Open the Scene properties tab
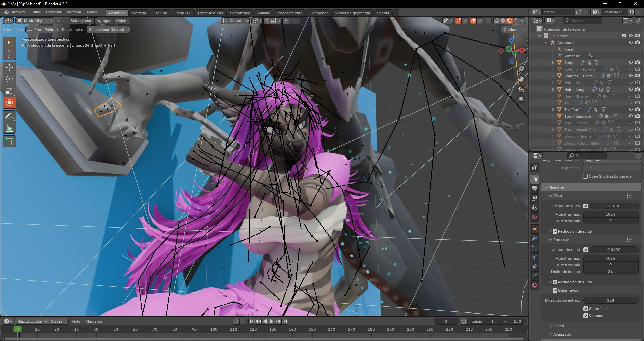This screenshot has height=341, width=644. tap(534, 208)
